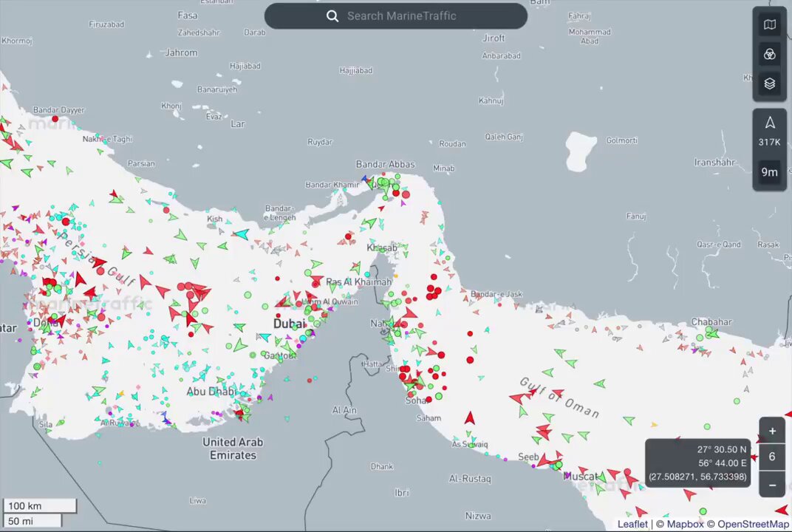Viewport: 792px width, 532px height.
Task: Click the Lar map label
Action: pos(237,124)
